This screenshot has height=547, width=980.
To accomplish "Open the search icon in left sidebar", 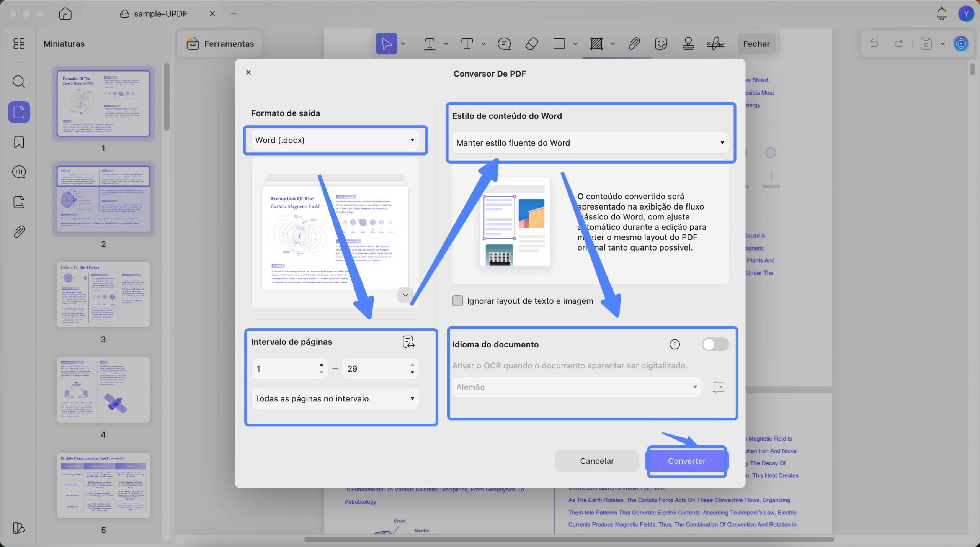I will pos(19,82).
